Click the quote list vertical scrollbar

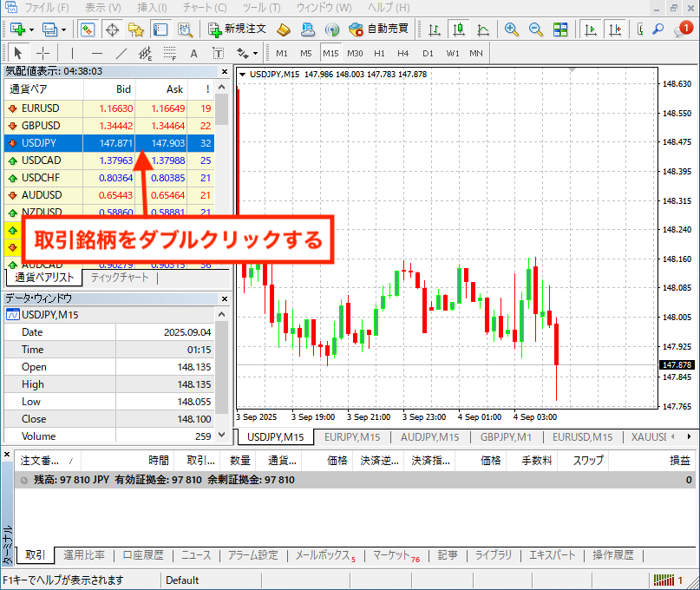222,174
